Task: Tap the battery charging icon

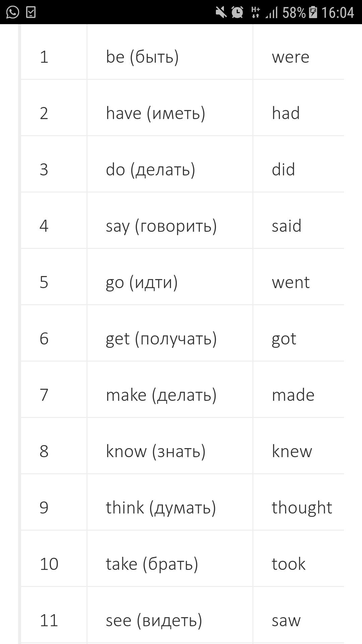Action: click(313, 12)
